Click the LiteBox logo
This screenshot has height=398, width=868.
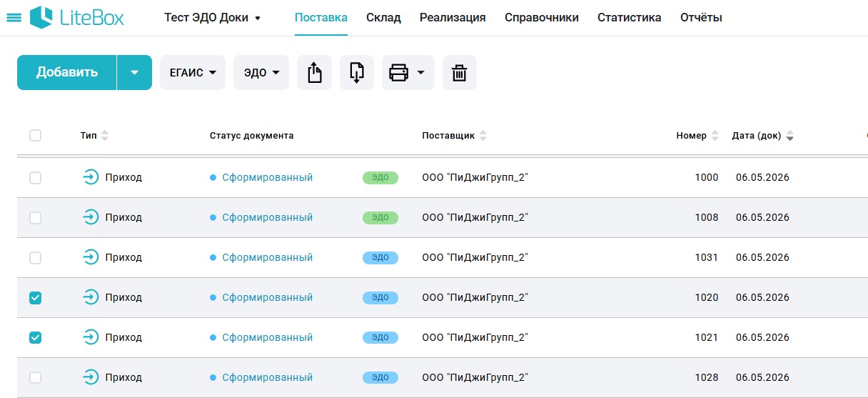[x=77, y=17]
